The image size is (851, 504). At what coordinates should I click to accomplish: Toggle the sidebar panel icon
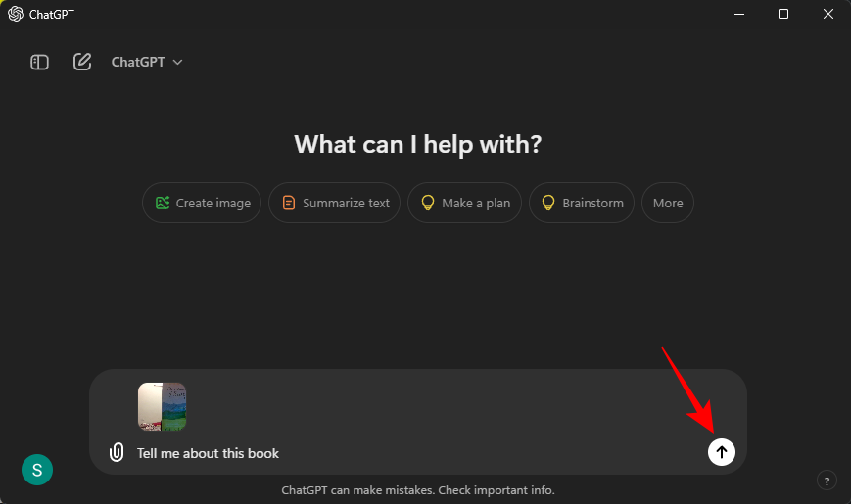click(39, 62)
